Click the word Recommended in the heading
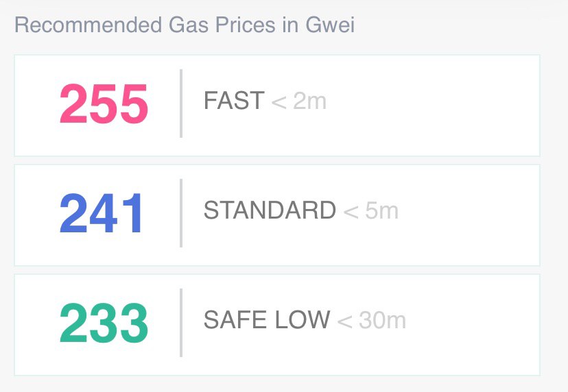 pyautogui.click(x=88, y=25)
